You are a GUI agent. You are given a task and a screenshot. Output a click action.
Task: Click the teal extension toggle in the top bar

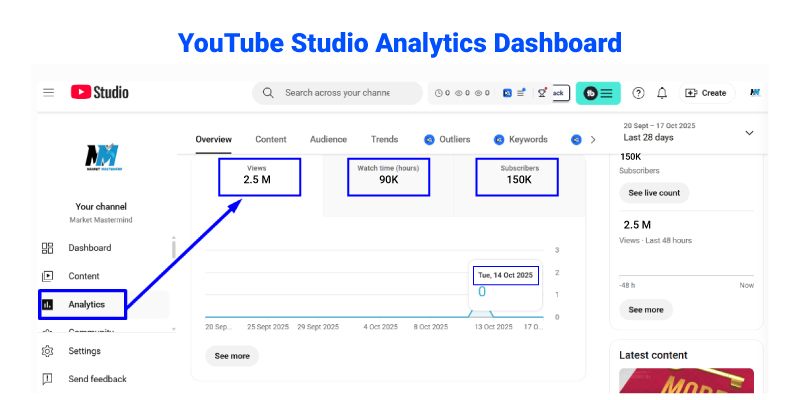pos(598,93)
